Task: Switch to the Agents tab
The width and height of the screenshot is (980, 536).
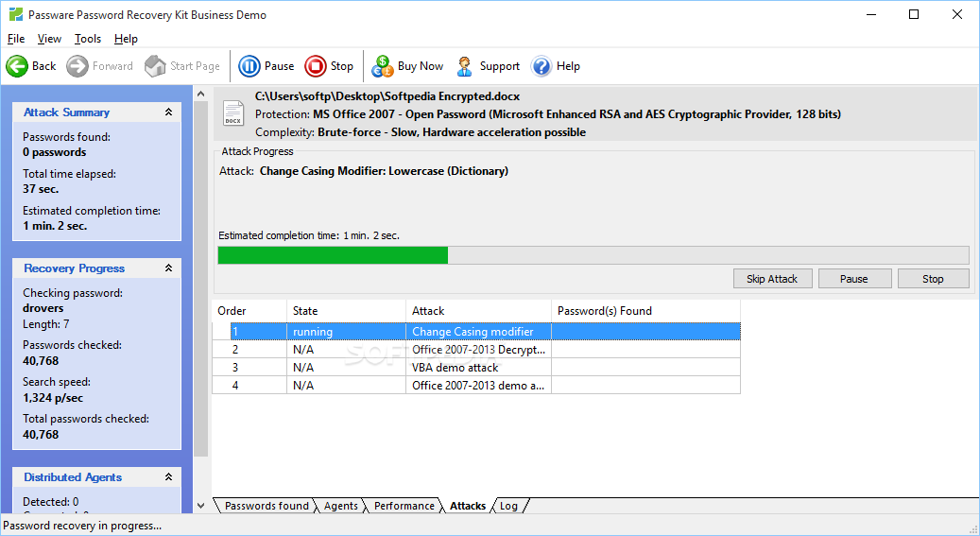Action: pyautogui.click(x=340, y=506)
